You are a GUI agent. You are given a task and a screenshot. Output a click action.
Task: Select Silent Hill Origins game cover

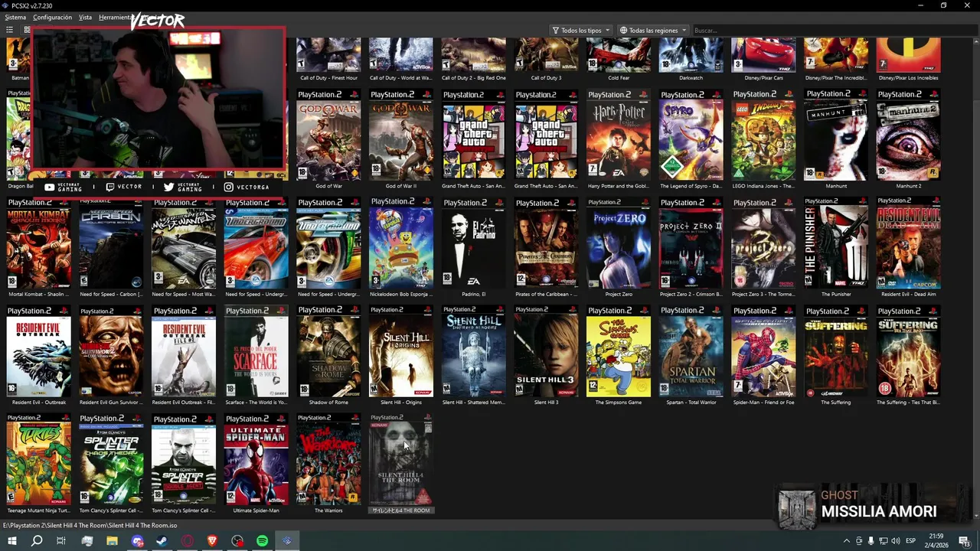click(x=401, y=351)
